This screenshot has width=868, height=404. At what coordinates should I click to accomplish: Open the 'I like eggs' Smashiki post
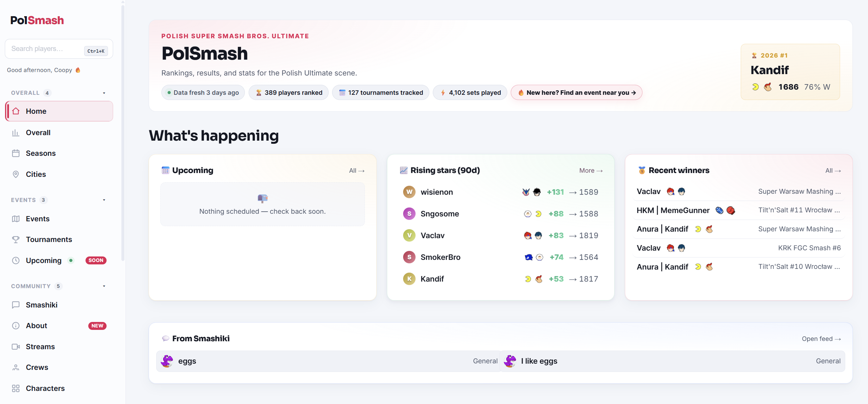672,361
